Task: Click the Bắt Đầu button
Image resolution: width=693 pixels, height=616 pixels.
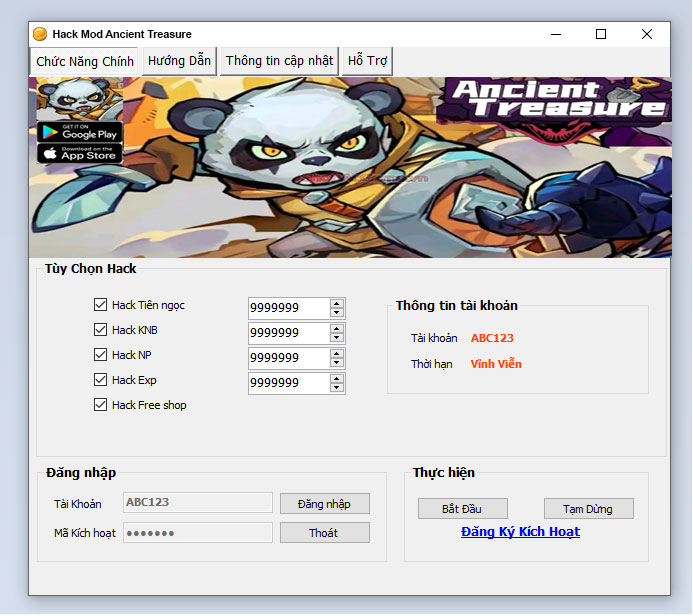Action: click(463, 509)
